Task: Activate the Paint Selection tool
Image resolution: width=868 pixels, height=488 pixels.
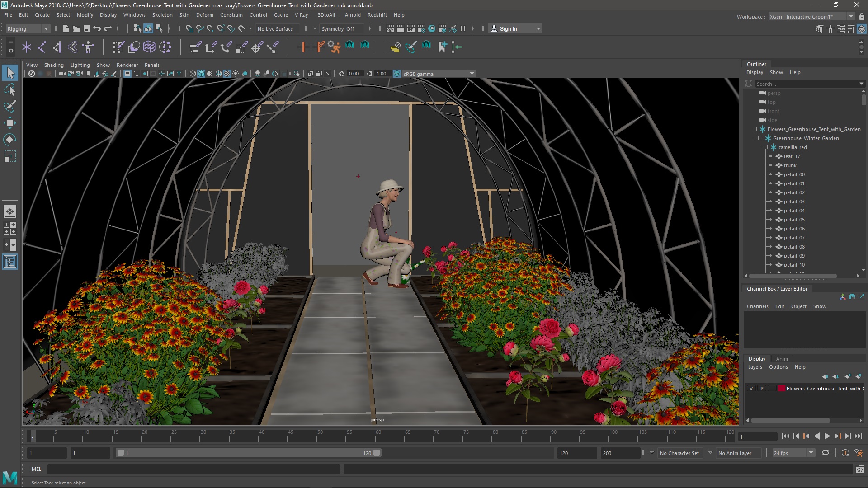Action: (10, 107)
